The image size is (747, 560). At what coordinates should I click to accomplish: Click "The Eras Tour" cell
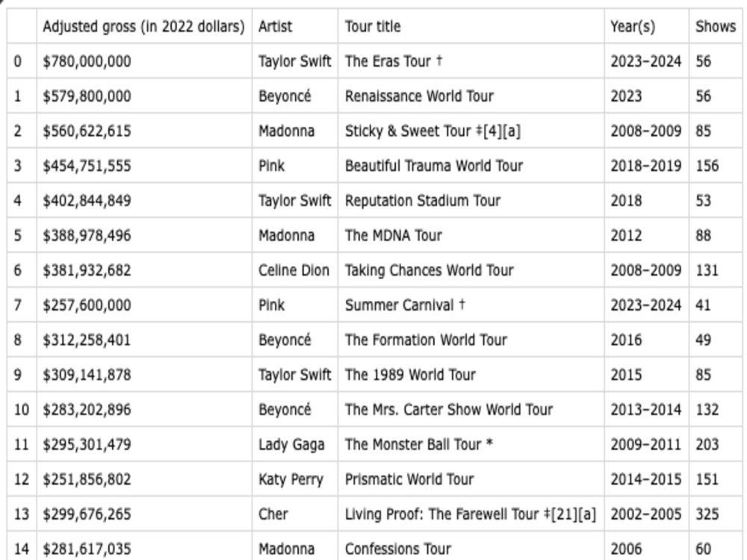471,61
